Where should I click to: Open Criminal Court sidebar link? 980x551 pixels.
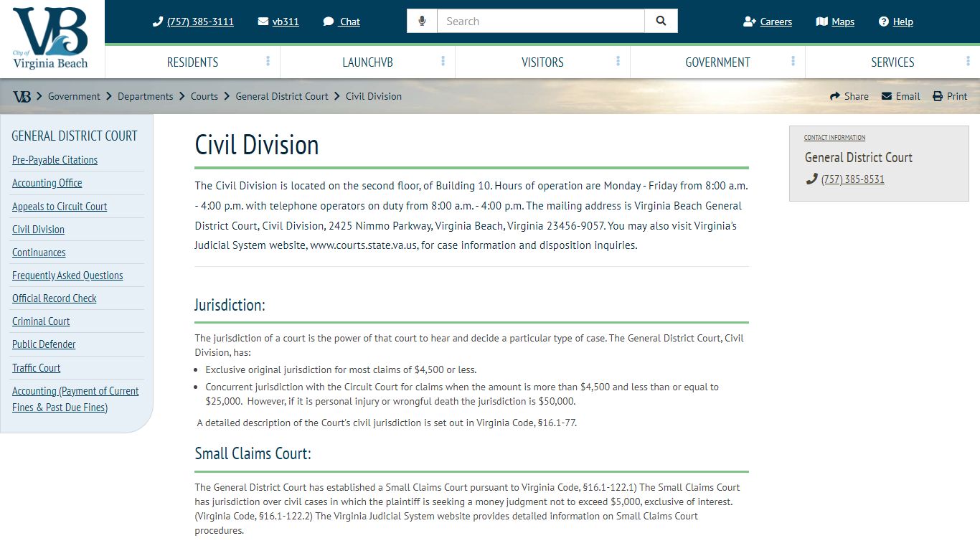pyautogui.click(x=41, y=321)
